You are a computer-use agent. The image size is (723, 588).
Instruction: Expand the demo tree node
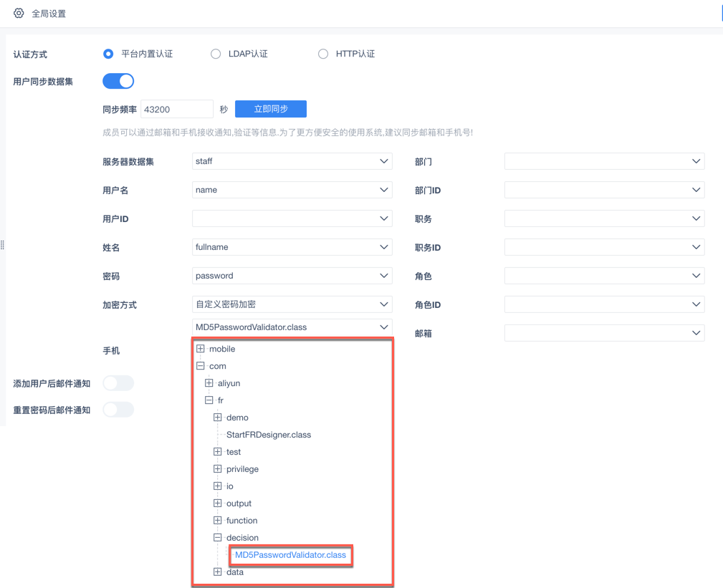pyautogui.click(x=217, y=417)
